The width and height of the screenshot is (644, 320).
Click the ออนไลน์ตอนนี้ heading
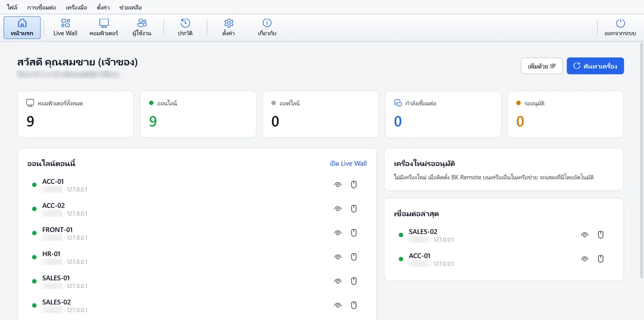point(52,163)
